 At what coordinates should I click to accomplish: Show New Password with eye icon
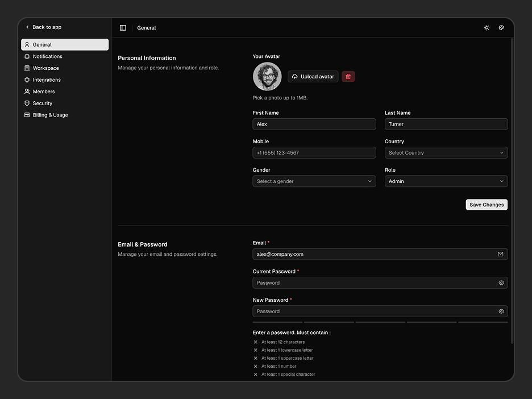click(x=501, y=311)
